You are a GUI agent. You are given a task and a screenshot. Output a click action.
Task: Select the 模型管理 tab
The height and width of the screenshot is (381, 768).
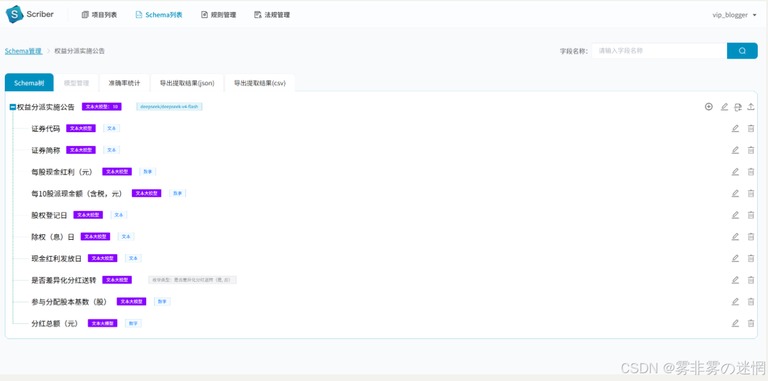point(76,83)
